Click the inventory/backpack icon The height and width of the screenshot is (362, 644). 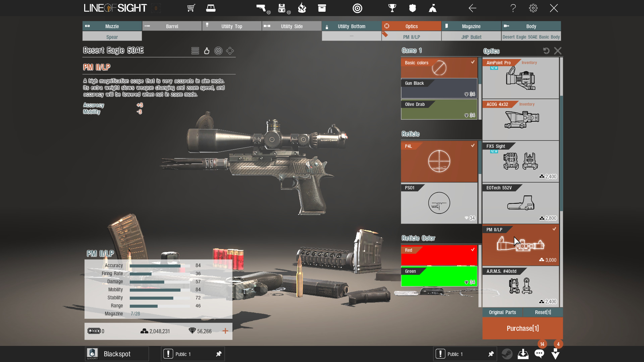pos(322,8)
